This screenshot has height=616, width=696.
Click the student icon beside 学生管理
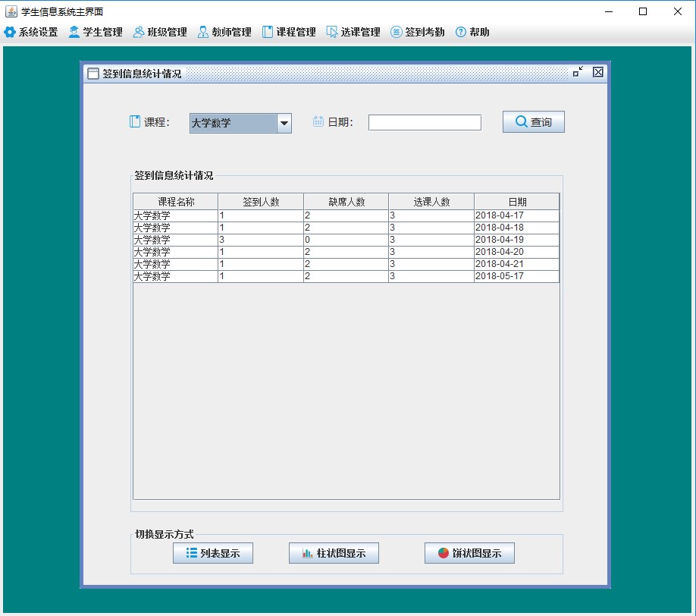coord(74,32)
